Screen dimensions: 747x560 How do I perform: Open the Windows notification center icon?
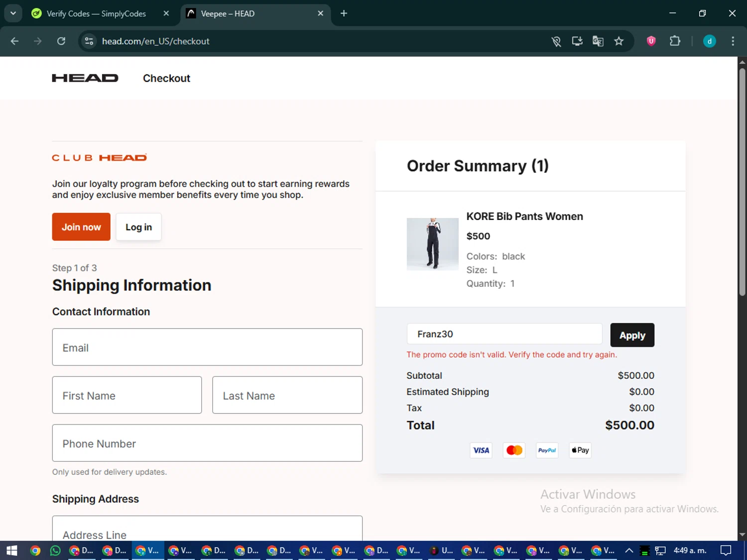click(x=726, y=551)
